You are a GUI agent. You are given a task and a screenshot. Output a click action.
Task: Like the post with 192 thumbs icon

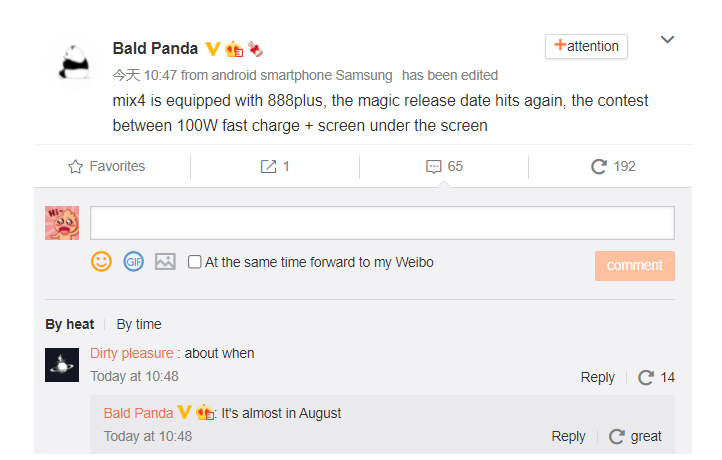tap(599, 166)
